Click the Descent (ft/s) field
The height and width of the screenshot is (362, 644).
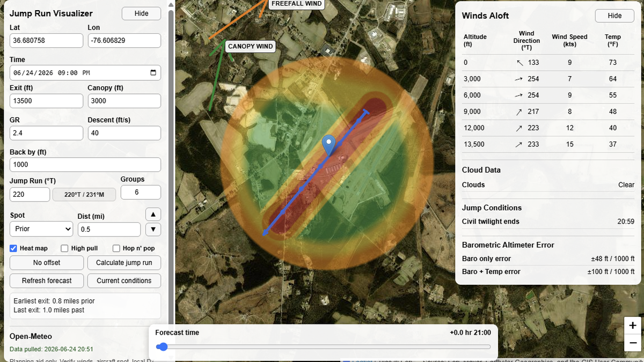click(124, 133)
